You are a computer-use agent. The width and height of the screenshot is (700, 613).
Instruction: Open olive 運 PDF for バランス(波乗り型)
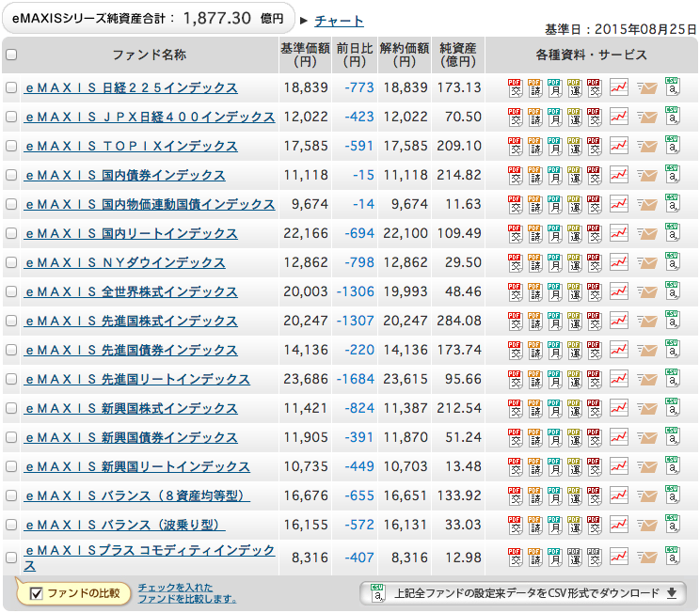click(x=574, y=526)
